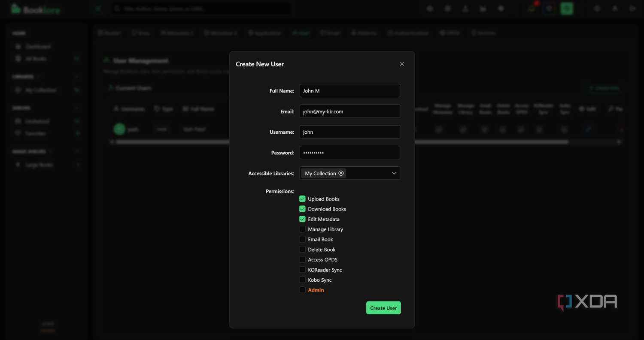Close the Create New User dialog
This screenshot has width=644, height=340.
402,64
